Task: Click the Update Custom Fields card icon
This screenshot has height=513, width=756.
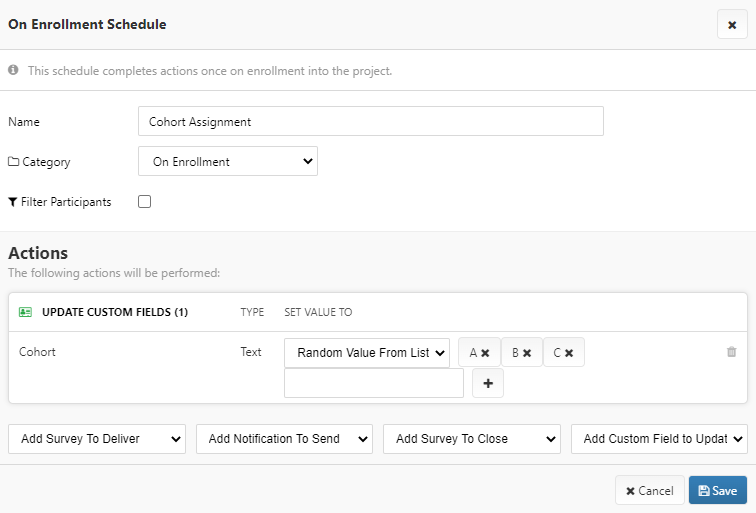Action: pos(25,312)
